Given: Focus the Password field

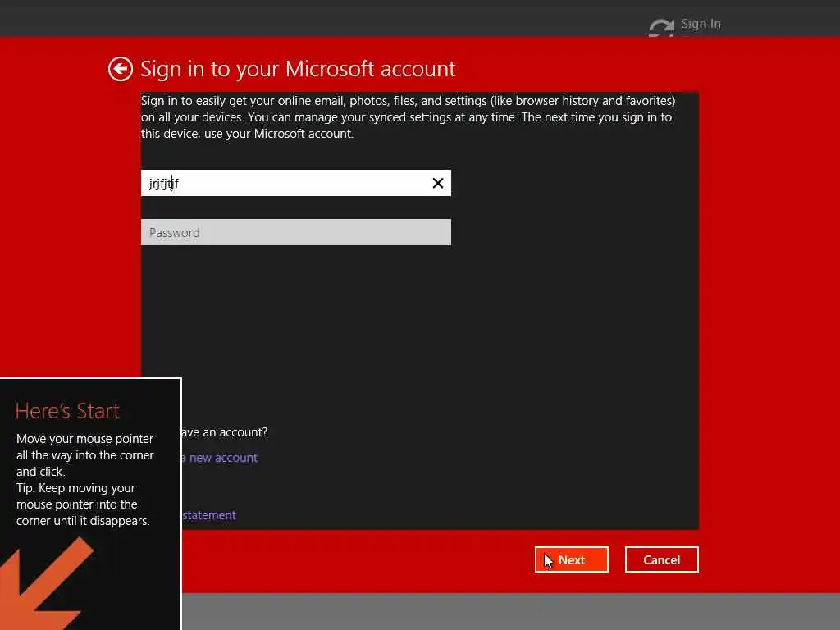Looking at the screenshot, I should pos(295,232).
